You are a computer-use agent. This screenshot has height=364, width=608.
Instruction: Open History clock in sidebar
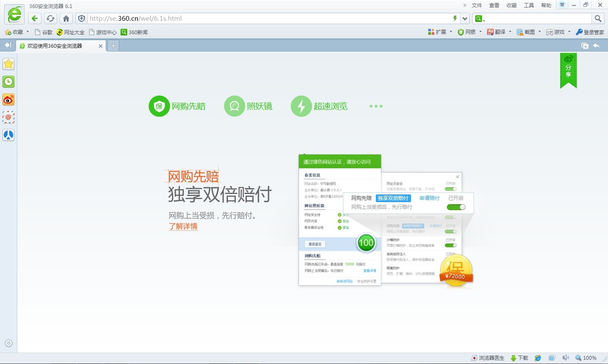tap(8, 82)
